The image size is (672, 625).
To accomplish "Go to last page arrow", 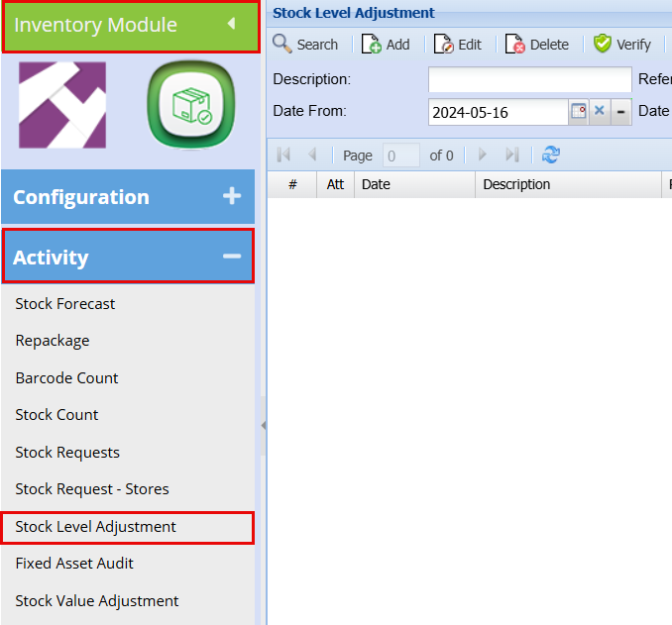I will pos(512,155).
